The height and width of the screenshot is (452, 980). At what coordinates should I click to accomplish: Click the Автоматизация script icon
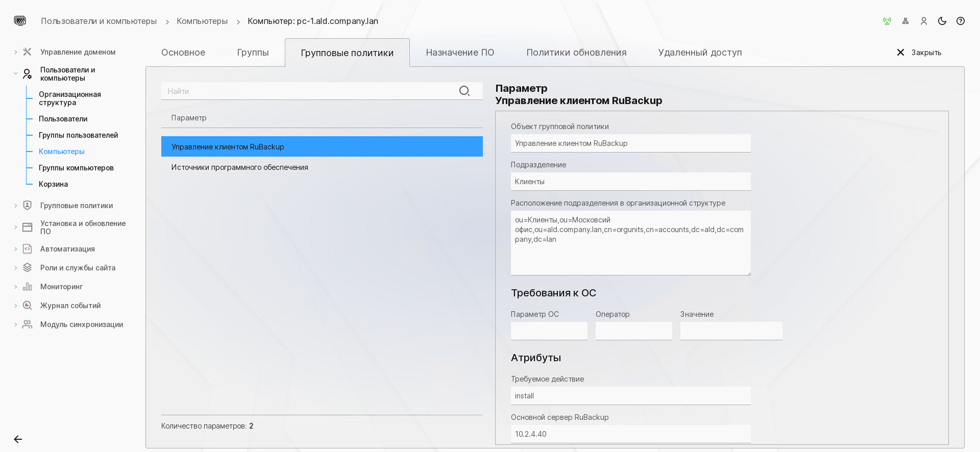tap(28, 249)
